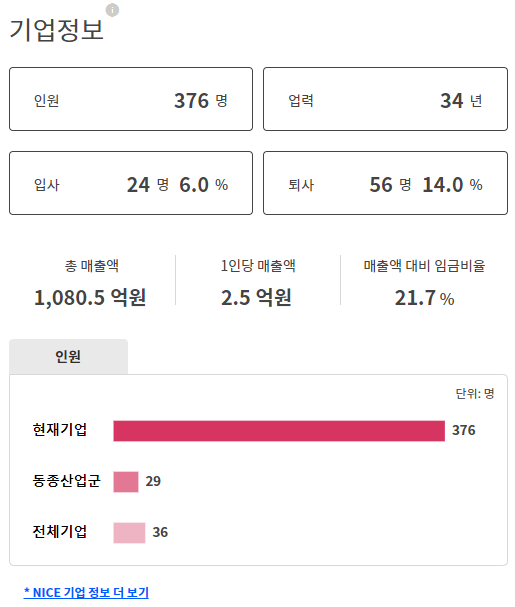This screenshot has height=607, width=515.
Task: Click the 14.0 % 퇴사 rate figure
Action: 452,185
